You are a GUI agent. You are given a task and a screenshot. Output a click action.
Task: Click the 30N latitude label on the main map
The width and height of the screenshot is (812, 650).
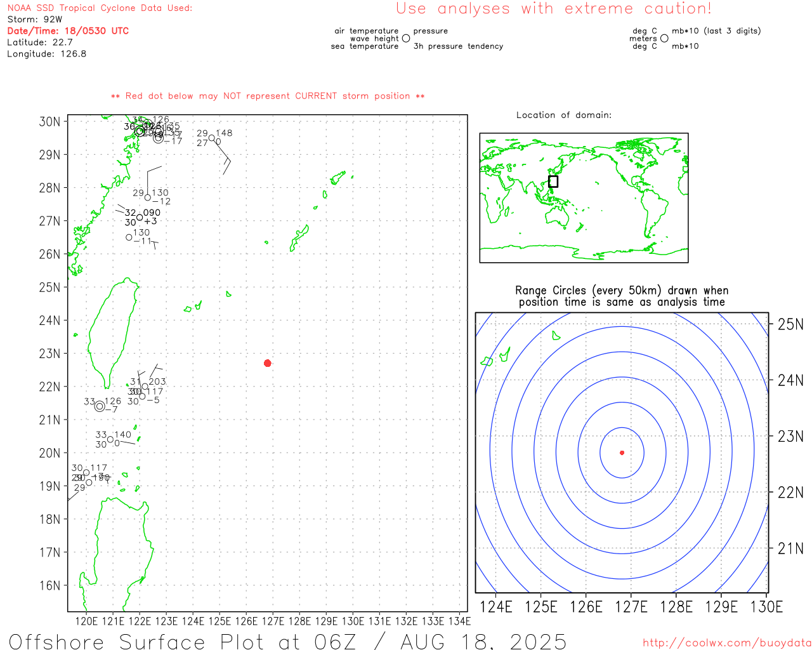coord(50,121)
